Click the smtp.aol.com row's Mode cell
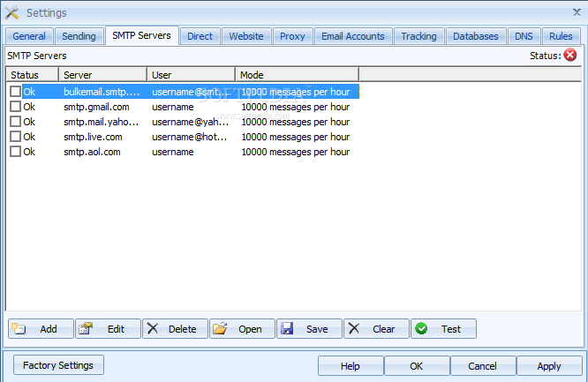The width and height of the screenshot is (588, 382). point(296,152)
